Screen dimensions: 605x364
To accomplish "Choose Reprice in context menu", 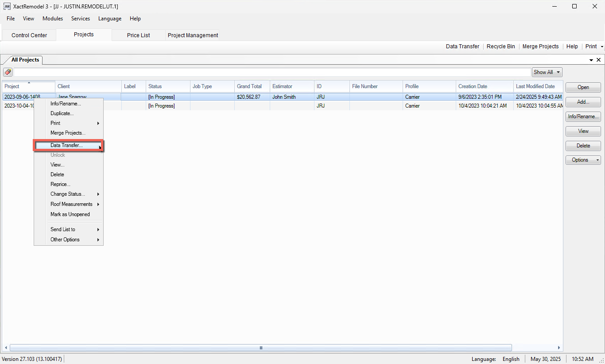I will [x=69, y=184].
